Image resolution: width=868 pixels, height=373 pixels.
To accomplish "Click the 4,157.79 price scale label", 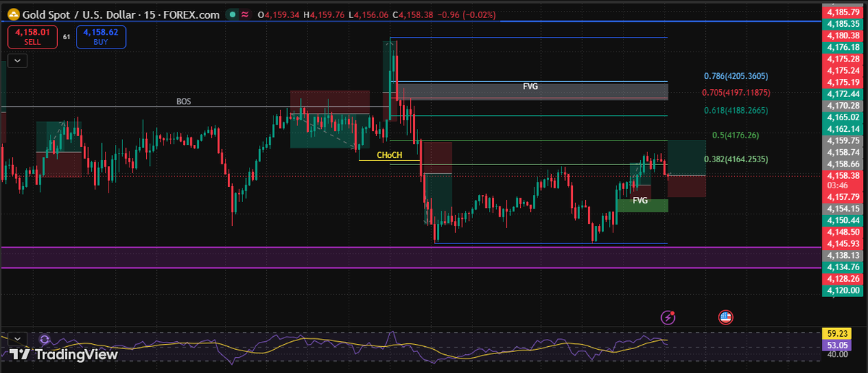I will pos(841,197).
